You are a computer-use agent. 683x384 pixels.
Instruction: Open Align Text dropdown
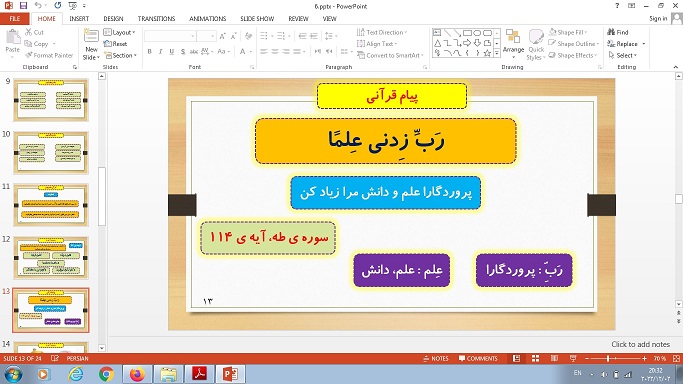pyautogui.click(x=377, y=44)
